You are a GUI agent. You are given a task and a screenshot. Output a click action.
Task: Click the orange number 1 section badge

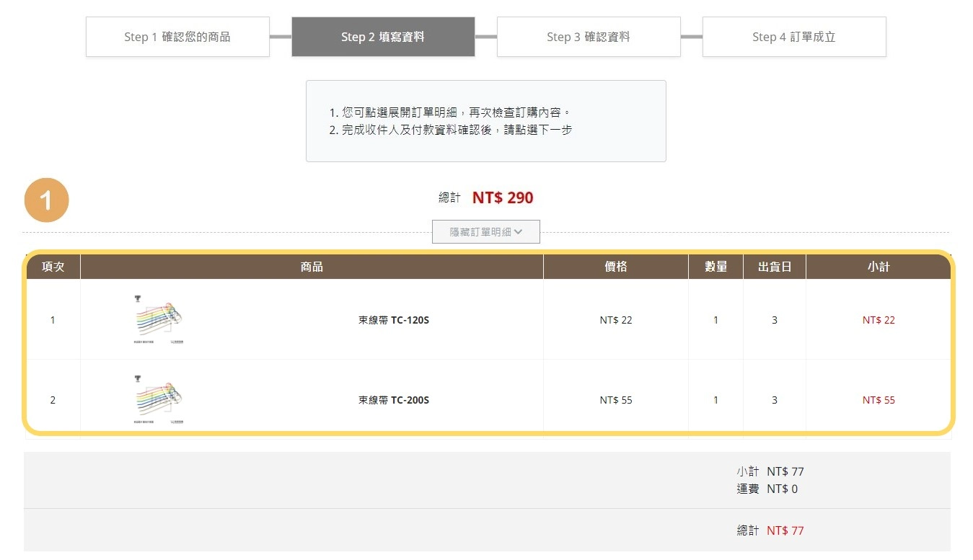[x=46, y=200]
